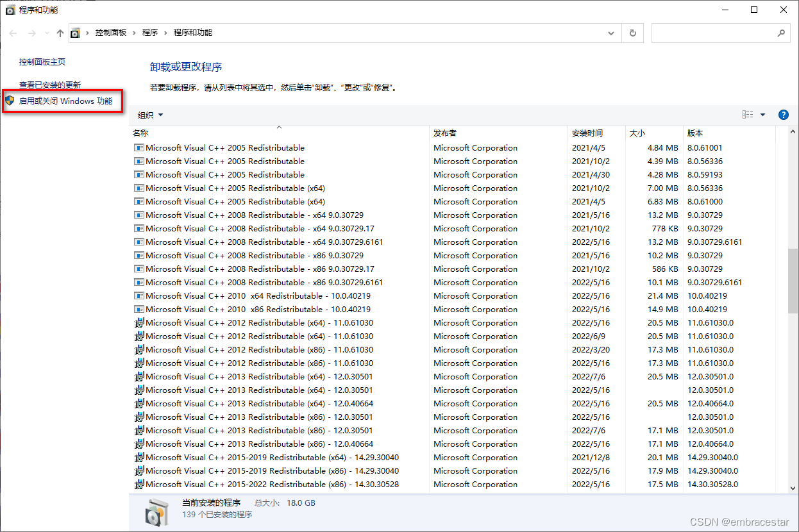
Task: Click 控制面板 in the breadcrumb path
Action: pyautogui.click(x=111, y=33)
